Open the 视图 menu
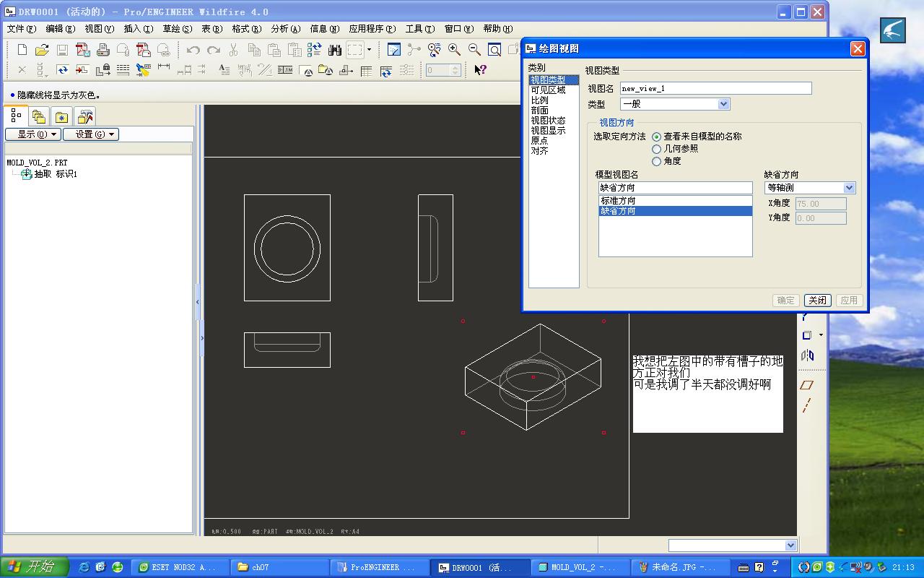The width and height of the screenshot is (924, 578). pyautogui.click(x=99, y=29)
